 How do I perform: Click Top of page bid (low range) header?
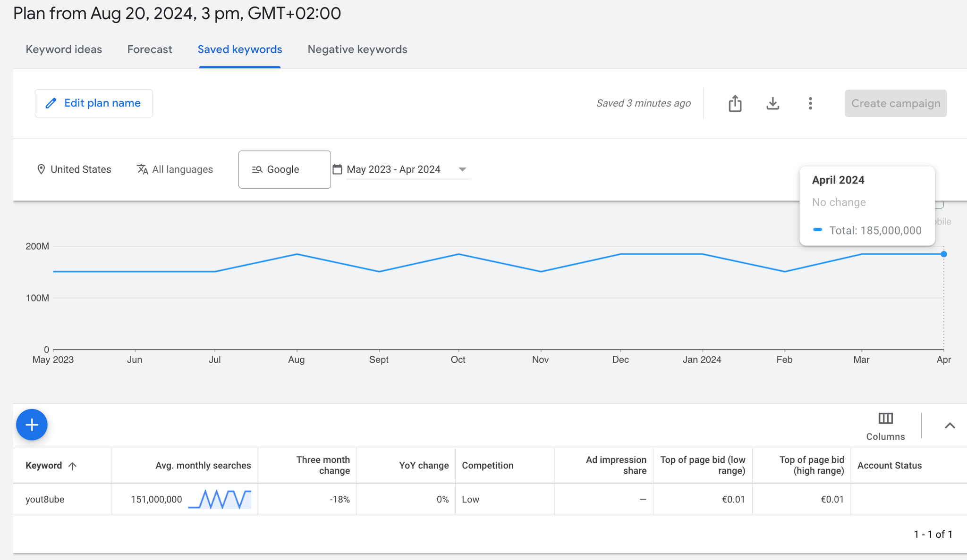[703, 465]
